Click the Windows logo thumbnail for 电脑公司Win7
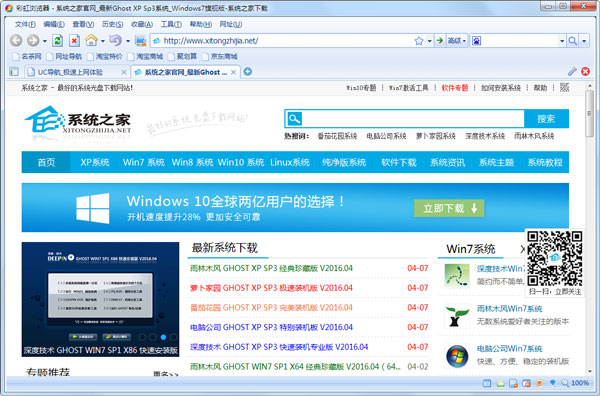 coord(457,356)
